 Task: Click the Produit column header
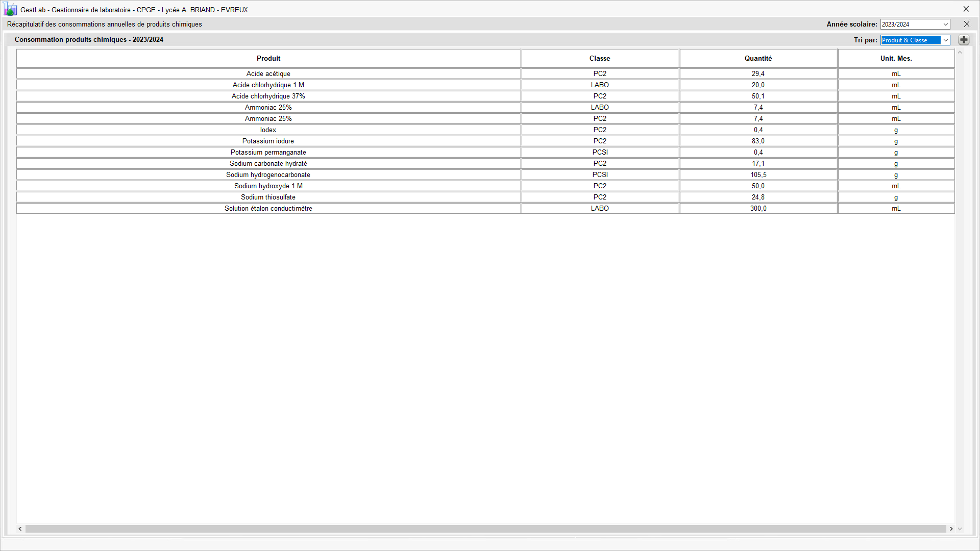[x=268, y=58]
